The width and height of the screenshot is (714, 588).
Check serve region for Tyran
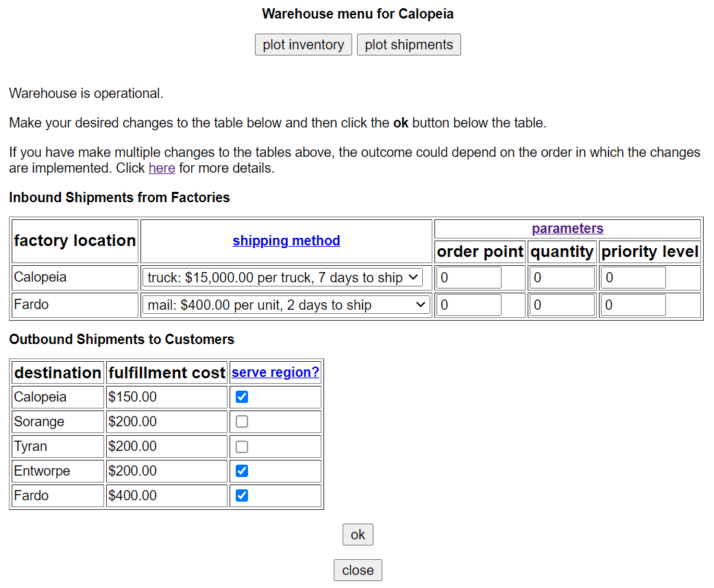242,446
